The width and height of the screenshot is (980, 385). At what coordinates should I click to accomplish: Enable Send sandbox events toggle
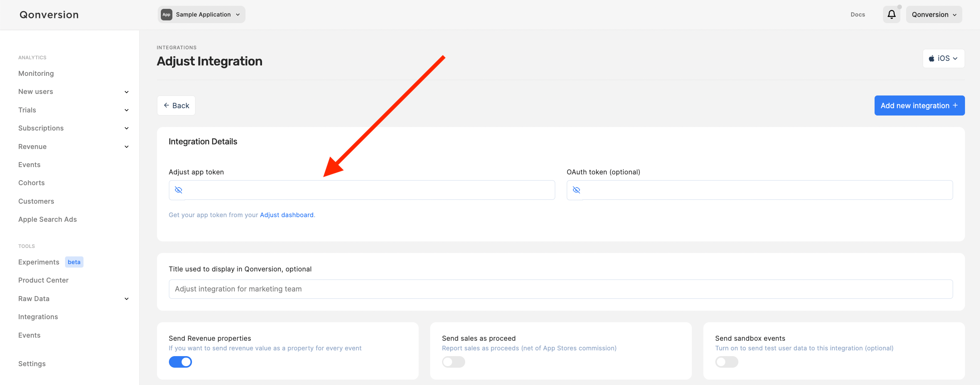click(x=727, y=362)
